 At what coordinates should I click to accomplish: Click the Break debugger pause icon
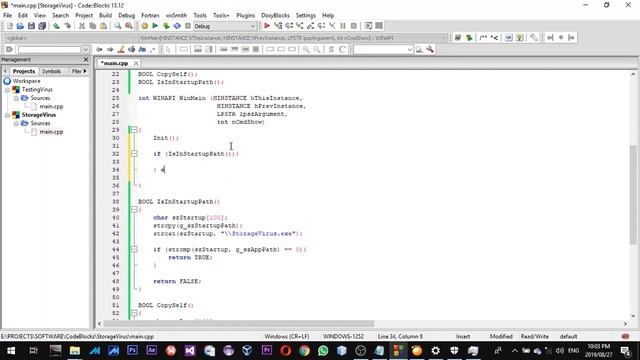343,26
